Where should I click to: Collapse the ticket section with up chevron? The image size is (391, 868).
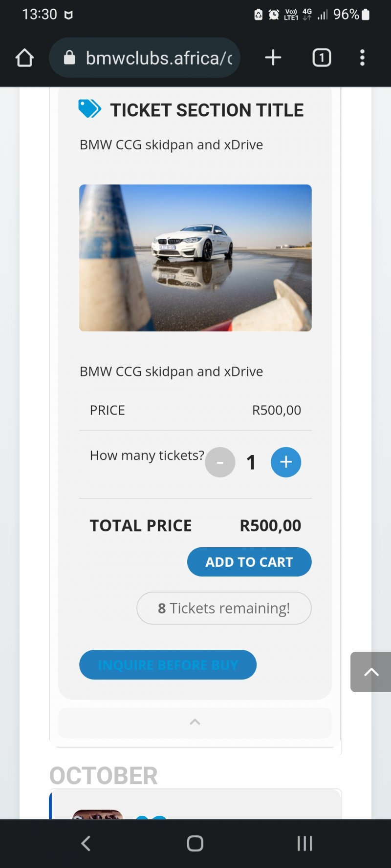coord(195,722)
